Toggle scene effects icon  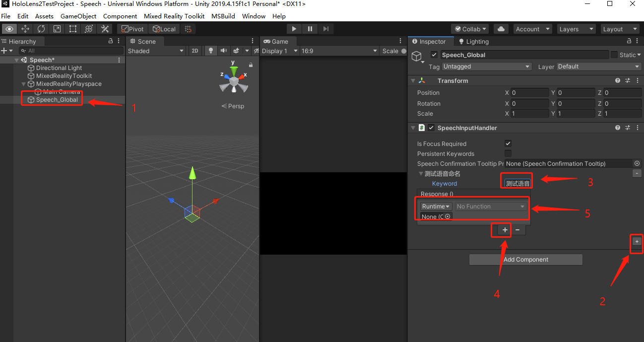(x=236, y=51)
